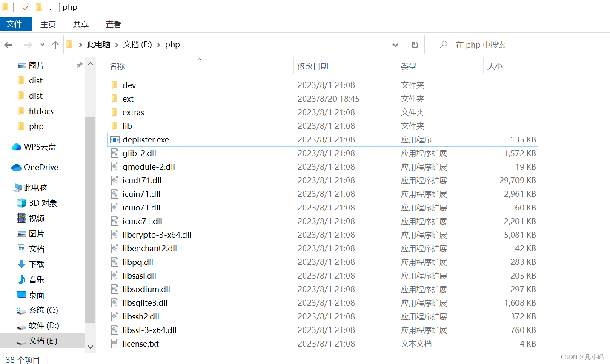
Task: Unpin the 图片 entry via its pin icon
Action: coord(80,65)
